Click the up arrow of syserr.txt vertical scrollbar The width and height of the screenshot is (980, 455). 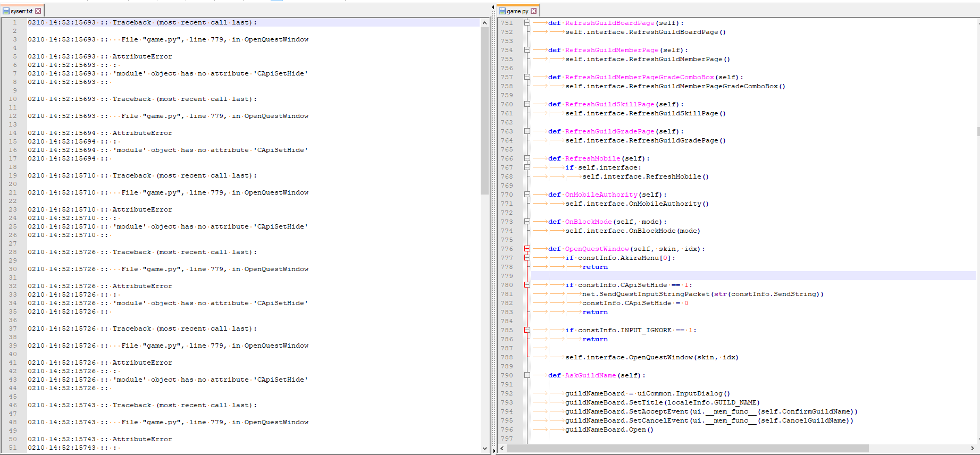[484, 23]
